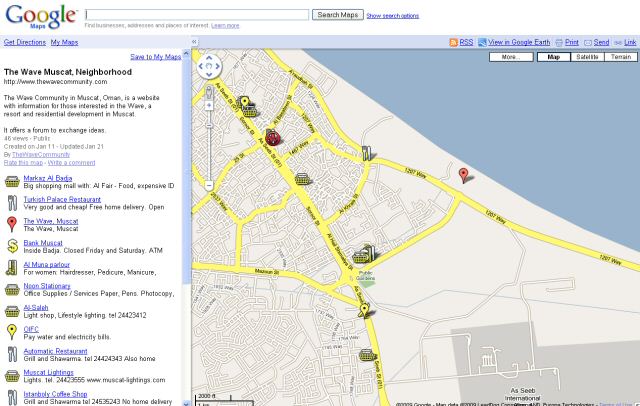640x406 pixels.
Task: Click the pan right arrow on map control
Action: pos(218,66)
